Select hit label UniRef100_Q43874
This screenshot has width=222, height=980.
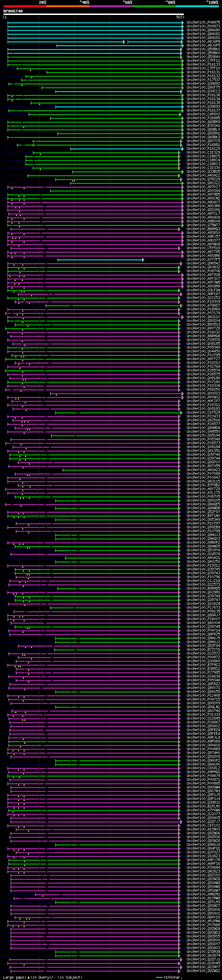coord(203,955)
